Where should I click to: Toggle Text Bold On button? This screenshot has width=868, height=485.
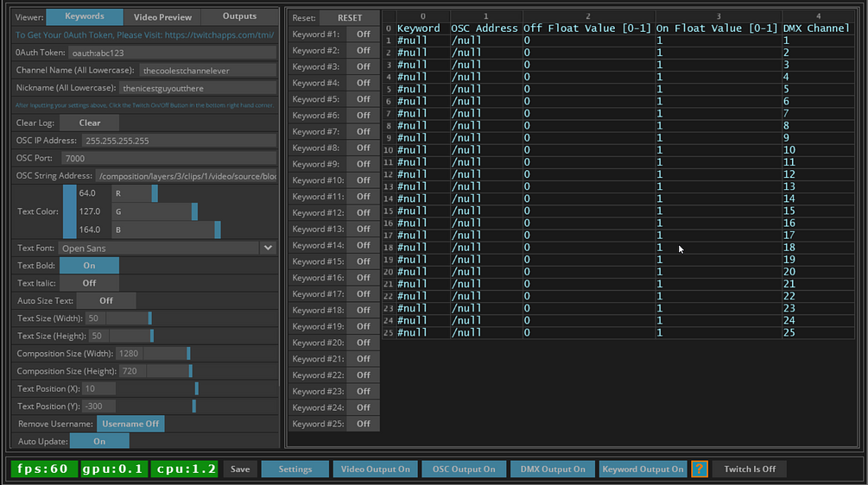(x=89, y=266)
